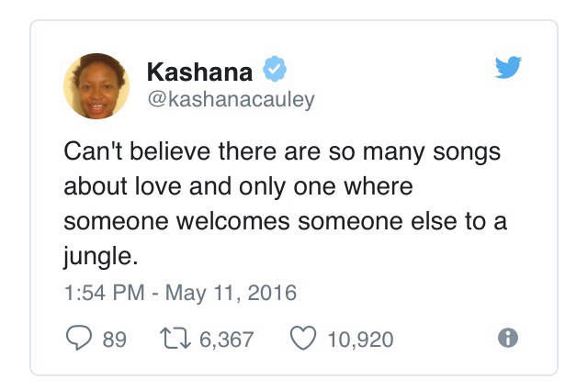This screenshot has height=390, width=588.
Task: Click the Twitter bird logo
Action: tap(507, 68)
